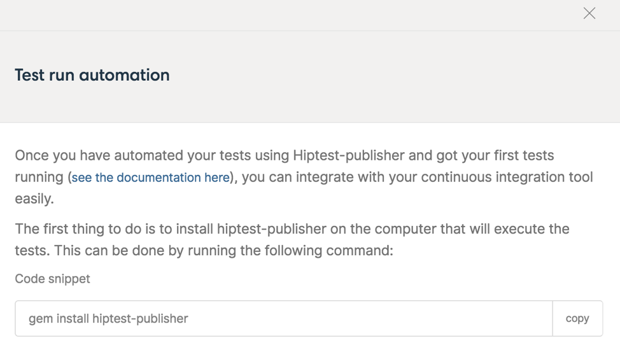Copy the gem install command
The height and width of the screenshot is (364, 620).
[x=577, y=319]
